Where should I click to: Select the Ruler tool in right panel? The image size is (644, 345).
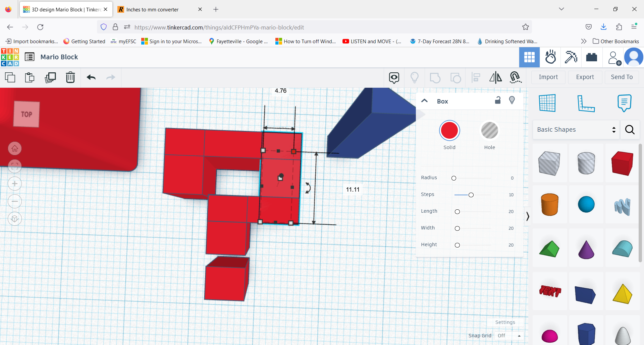tap(586, 103)
